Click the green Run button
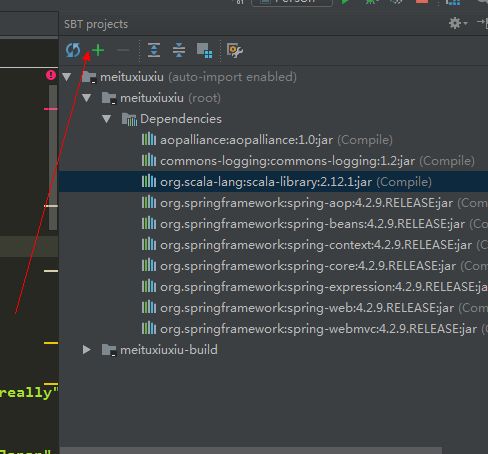 (345, 2)
